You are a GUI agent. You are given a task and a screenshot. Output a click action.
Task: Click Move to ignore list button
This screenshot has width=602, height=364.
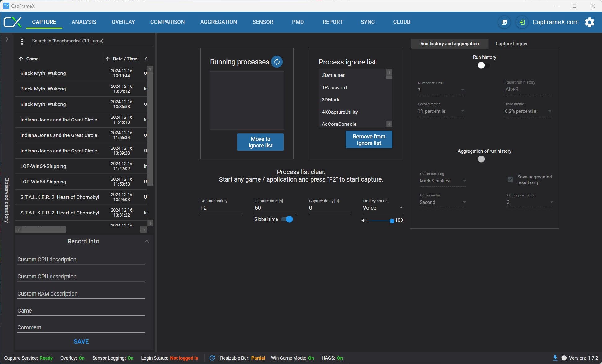tap(260, 142)
